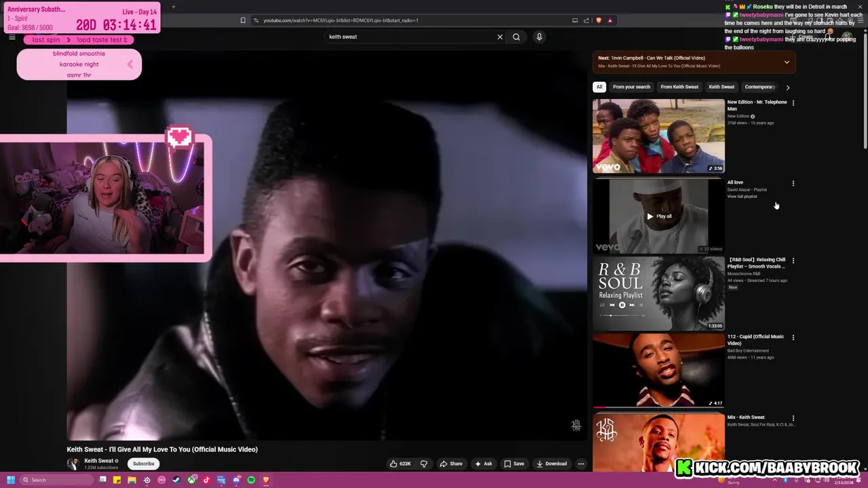Image resolution: width=868 pixels, height=488 pixels.
Task: Open the Windows Start menu
Action: 11,480
